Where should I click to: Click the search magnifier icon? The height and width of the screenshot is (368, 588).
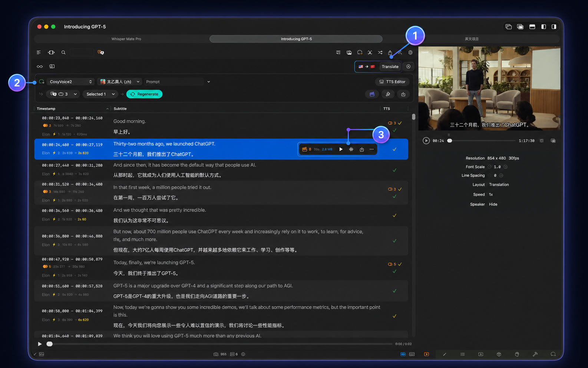click(63, 53)
